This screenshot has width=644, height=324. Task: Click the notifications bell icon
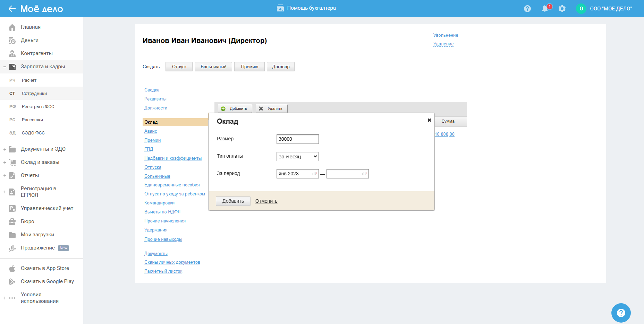545,9
